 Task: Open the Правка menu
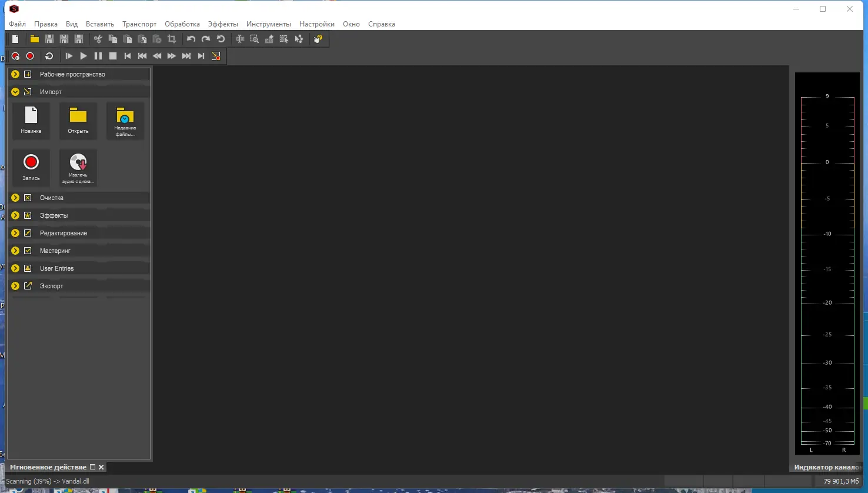pyautogui.click(x=46, y=24)
